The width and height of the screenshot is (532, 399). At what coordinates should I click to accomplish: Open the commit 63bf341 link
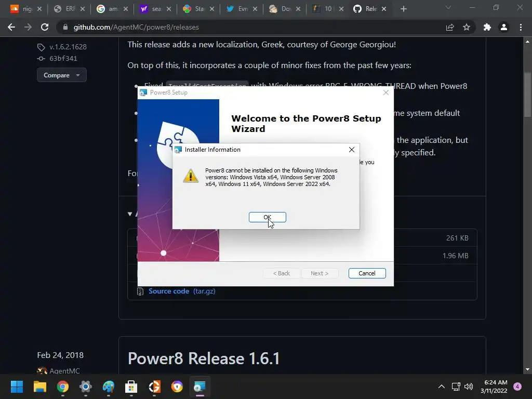pyautogui.click(x=63, y=58)
